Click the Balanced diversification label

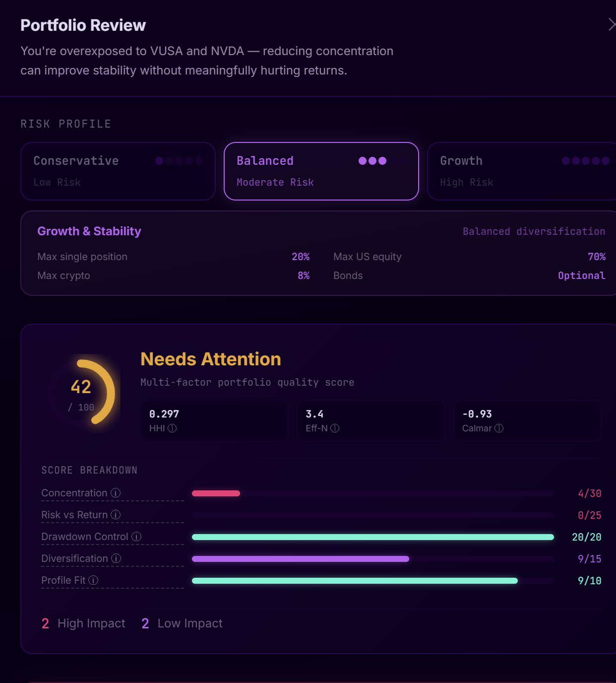click(534, 231)
